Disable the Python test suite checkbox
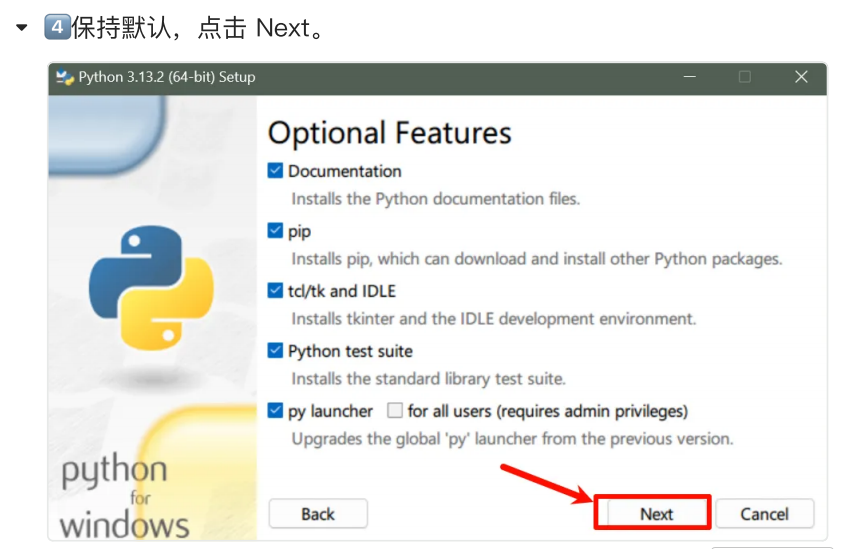This screenshot has height=549, width=867. (275, 351)
